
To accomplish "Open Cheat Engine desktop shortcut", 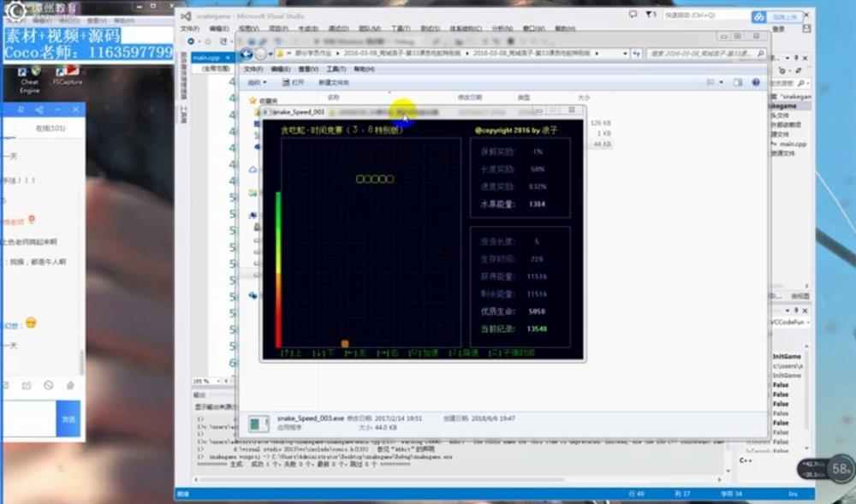I will 29,80.
